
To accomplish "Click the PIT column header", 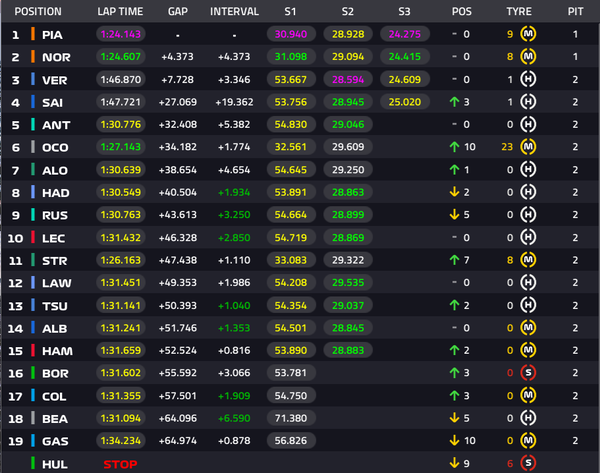I will tap(575, 11).
